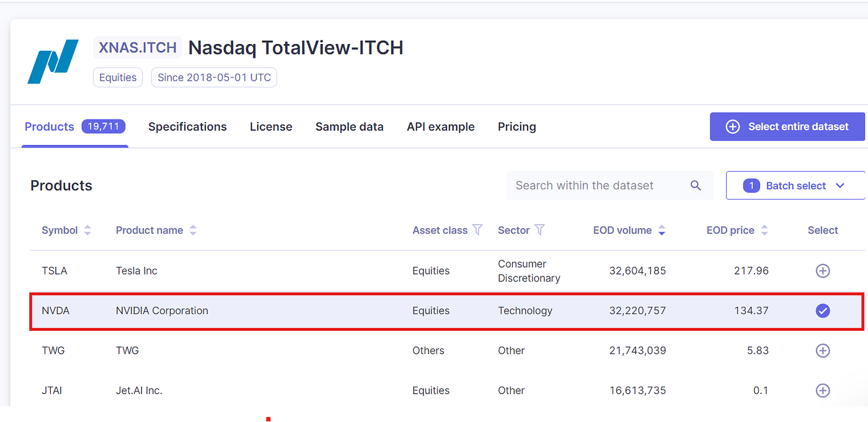The image size is (868, 422).
Task: Click the Equities tag under the title
Action: point(118,77)
